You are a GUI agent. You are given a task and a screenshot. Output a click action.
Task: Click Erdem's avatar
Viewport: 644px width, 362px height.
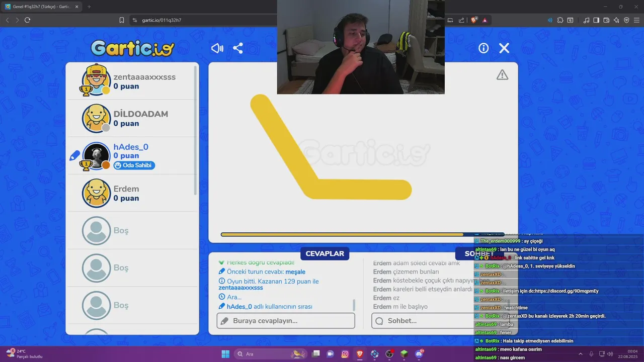[96, 193]
